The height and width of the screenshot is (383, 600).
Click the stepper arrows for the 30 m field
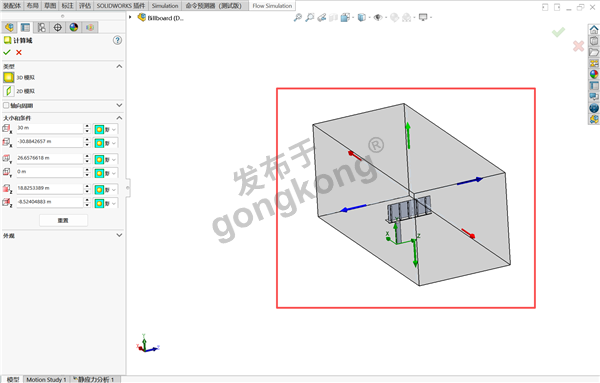point(87,128)
